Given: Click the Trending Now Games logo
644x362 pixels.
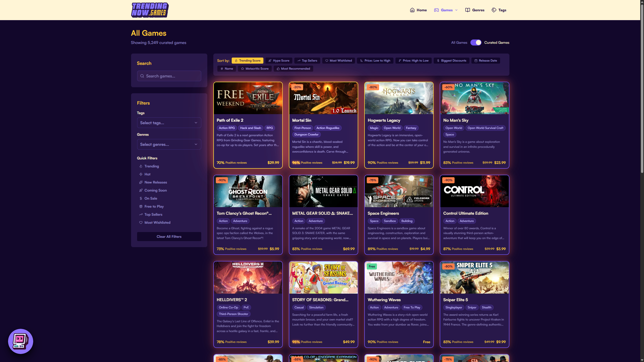Looking at the screenshot, I should click(x=150, y=10).
